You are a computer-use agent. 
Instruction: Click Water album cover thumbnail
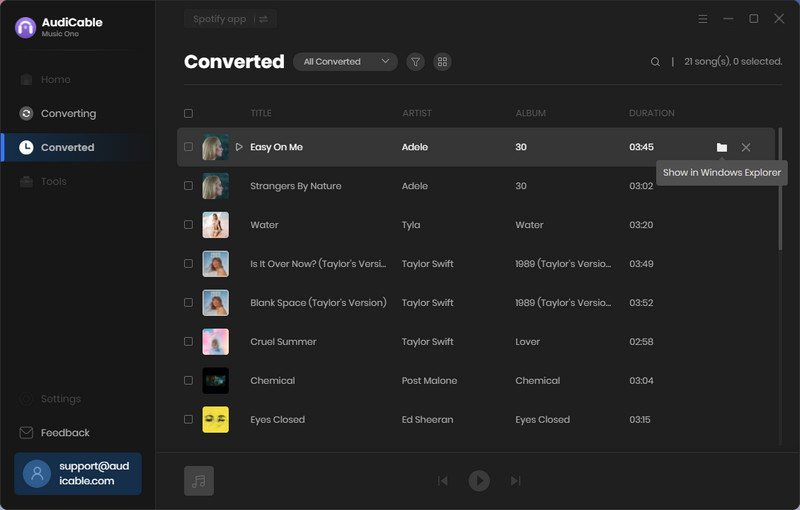tap(215, 225)
